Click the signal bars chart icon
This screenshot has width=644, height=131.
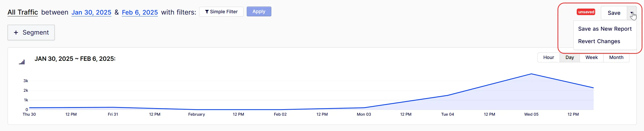pos(22,62)
